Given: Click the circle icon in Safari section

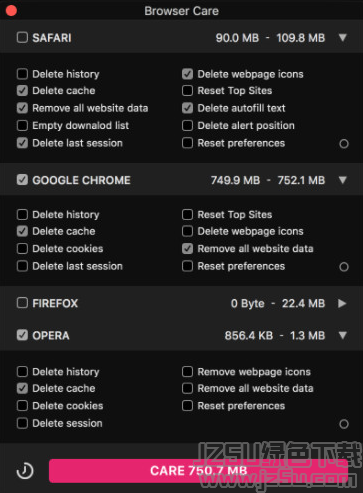Looking at the screenshot, I should click(344, 144).
